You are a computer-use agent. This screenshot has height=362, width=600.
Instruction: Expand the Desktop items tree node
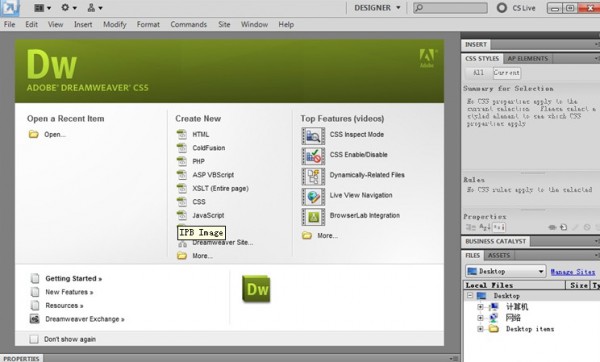(480, 329)
